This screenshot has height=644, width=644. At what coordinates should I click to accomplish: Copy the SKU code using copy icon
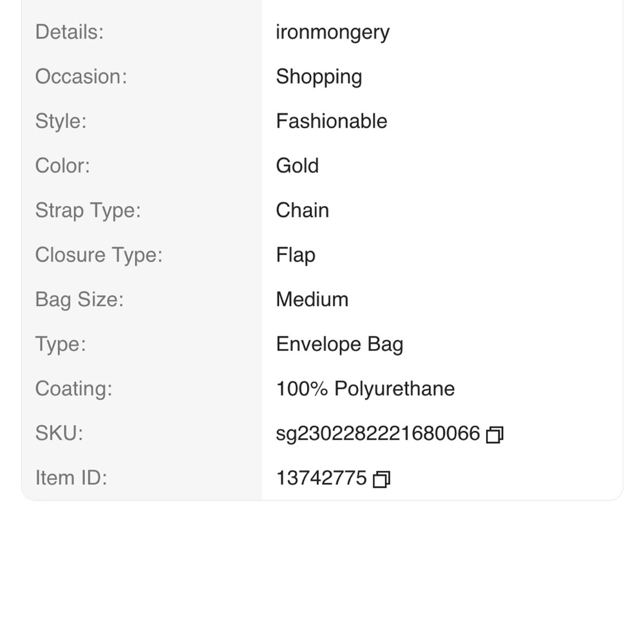click(495, 435)
